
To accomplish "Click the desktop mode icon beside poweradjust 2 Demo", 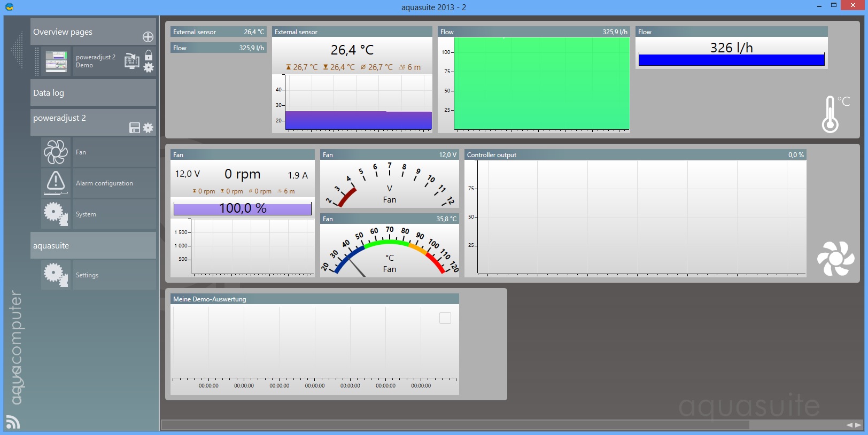I will pyautogui.click(x=131, y=61).
